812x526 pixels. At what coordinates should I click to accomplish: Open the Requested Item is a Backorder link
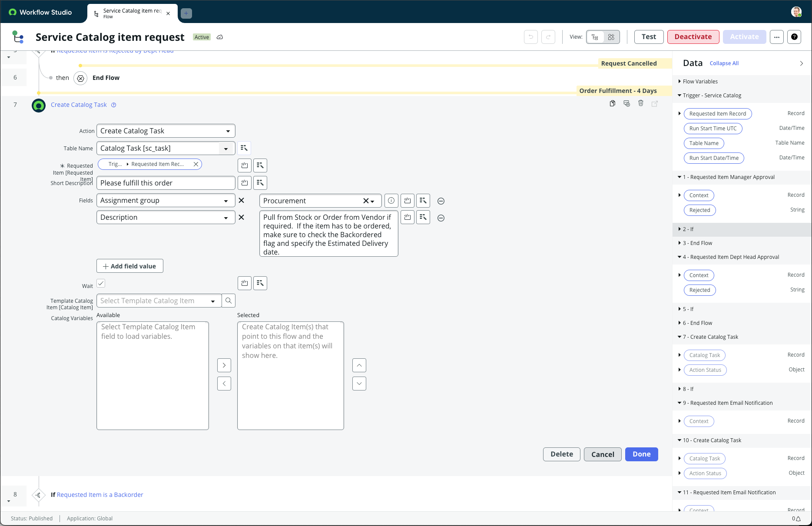pos(100,495)
